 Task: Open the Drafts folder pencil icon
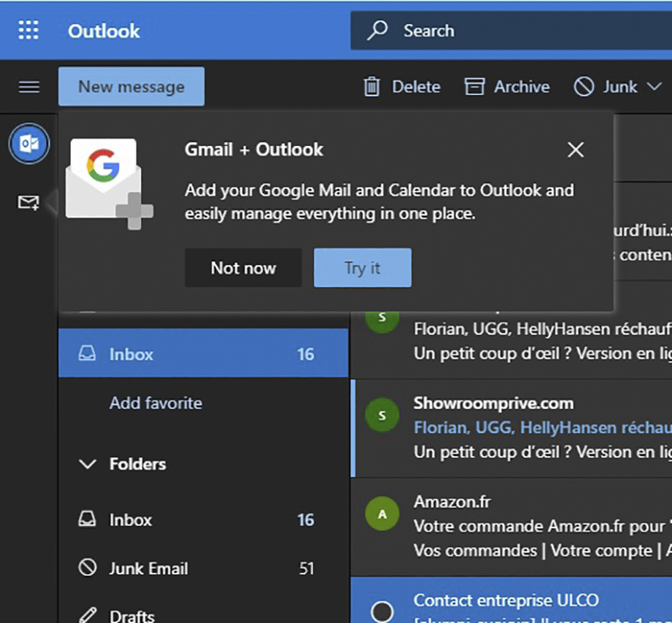[x=87, y=615]
